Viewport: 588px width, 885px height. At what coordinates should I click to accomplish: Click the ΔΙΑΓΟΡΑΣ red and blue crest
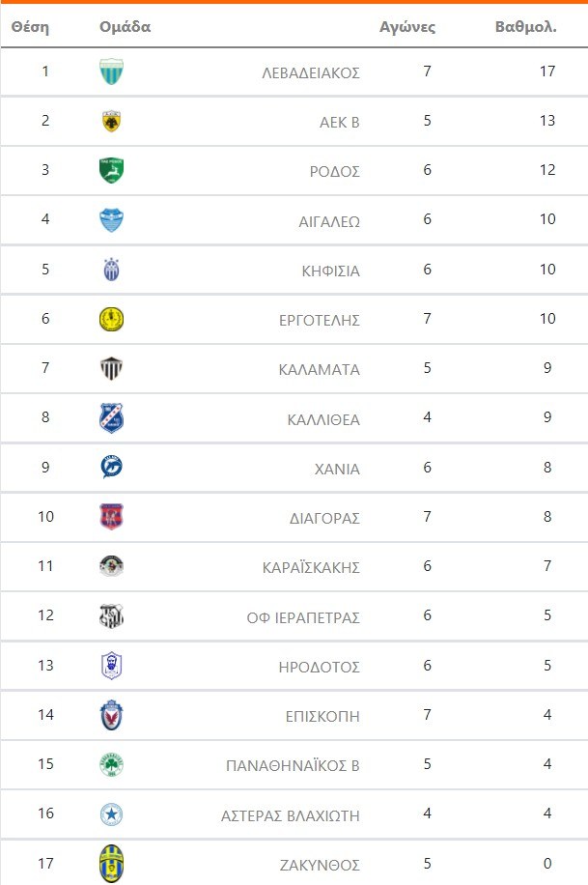(111, 518)
